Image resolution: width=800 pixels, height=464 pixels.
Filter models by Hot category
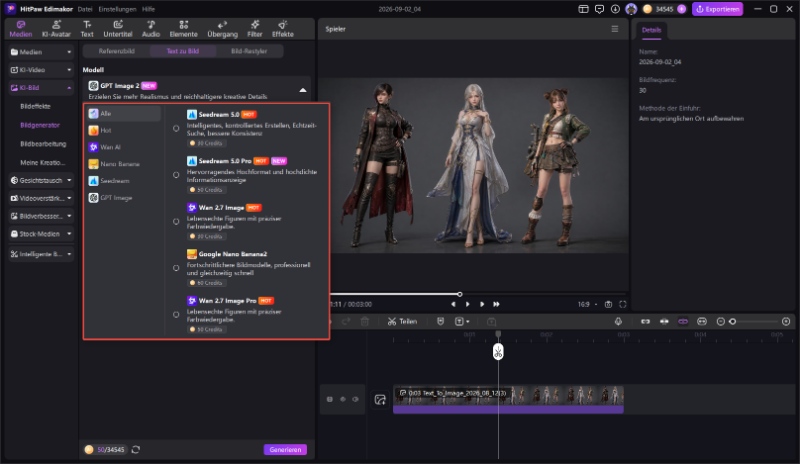[123, 130]
